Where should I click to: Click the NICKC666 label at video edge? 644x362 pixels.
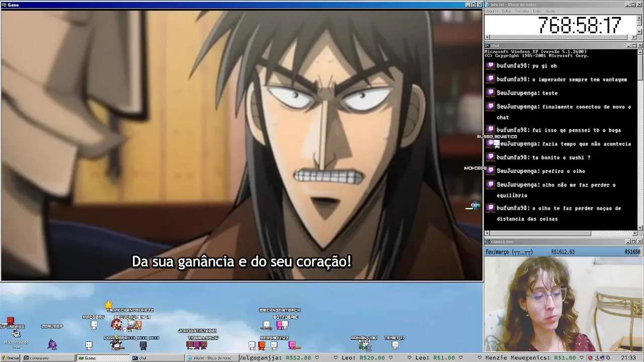475,168
